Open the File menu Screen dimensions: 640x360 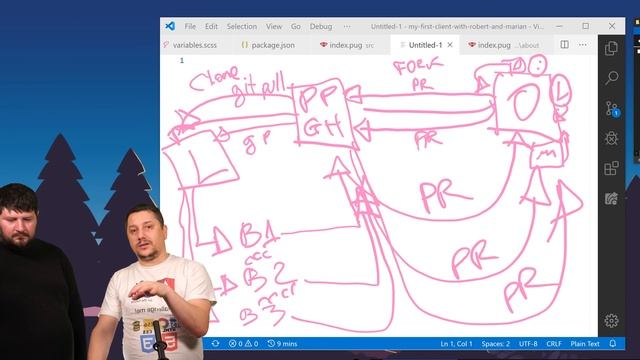tap(190, 26)
